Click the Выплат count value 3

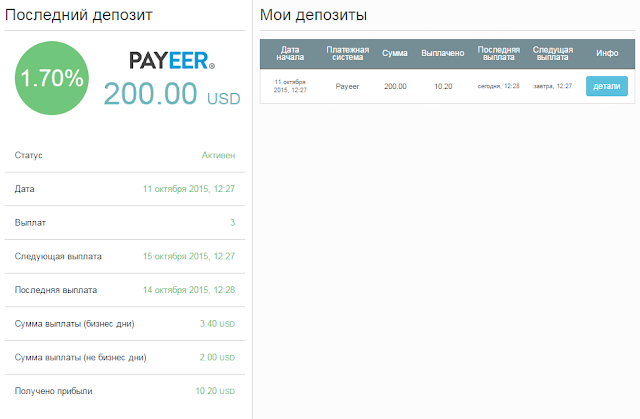pos(232,223)
